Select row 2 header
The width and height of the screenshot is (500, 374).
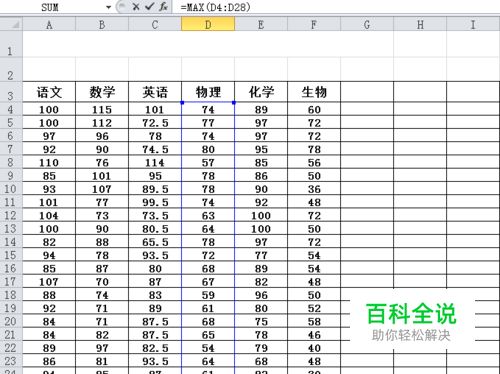[11, 69]
